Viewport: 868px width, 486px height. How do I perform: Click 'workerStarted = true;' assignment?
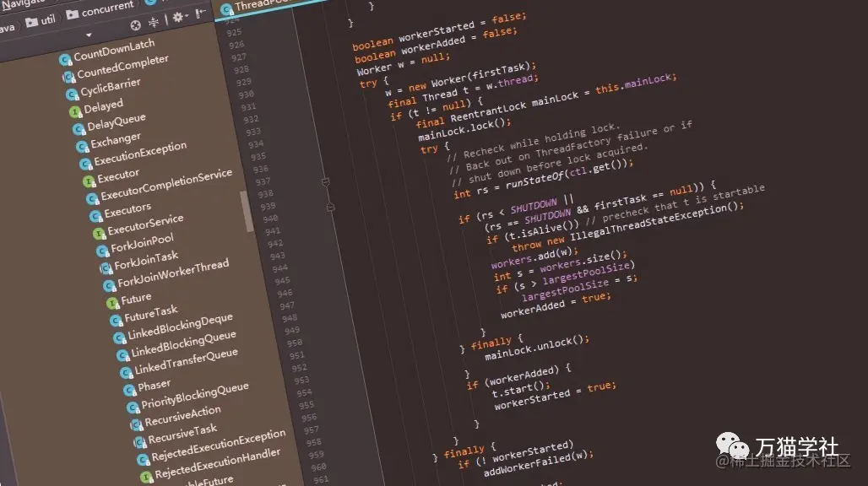[555, 397]
